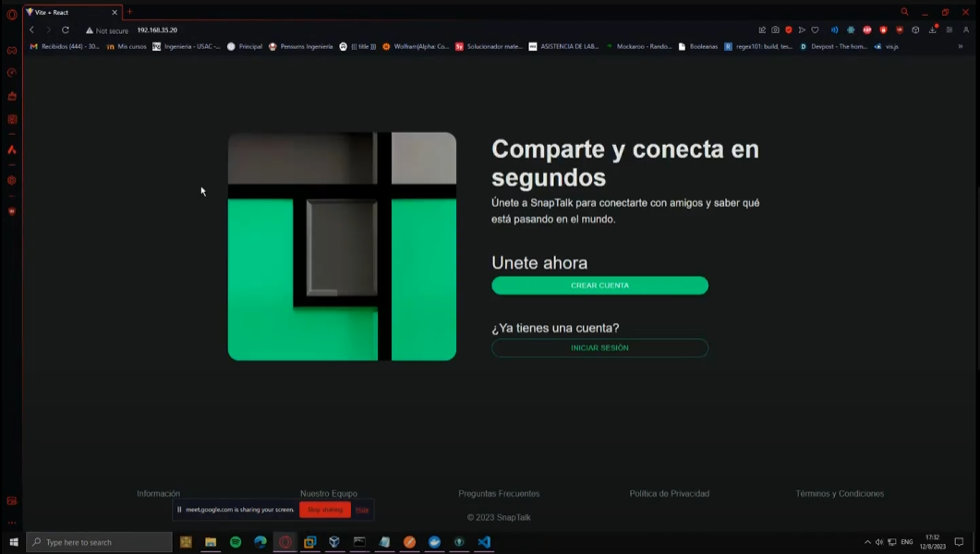The image size is (980, 554).
Task: Show hidden system tray icons
Action: coord(867,542)
